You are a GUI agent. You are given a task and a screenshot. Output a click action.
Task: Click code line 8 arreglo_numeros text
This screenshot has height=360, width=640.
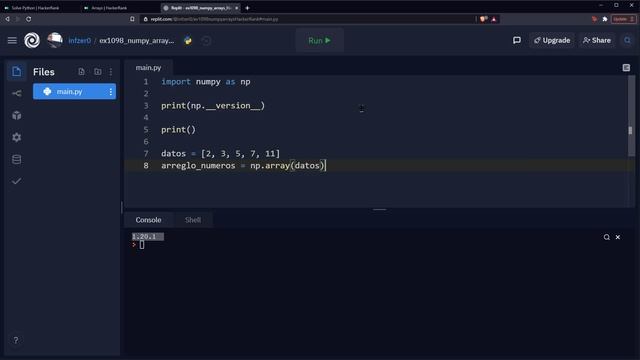click(198, 166)
